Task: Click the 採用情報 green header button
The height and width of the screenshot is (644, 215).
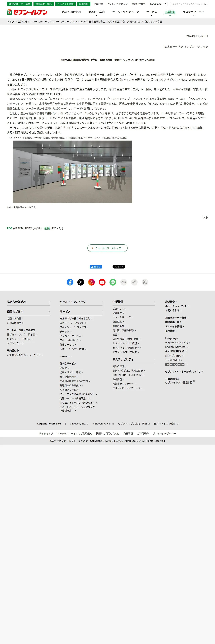Action: pos(84,4)
